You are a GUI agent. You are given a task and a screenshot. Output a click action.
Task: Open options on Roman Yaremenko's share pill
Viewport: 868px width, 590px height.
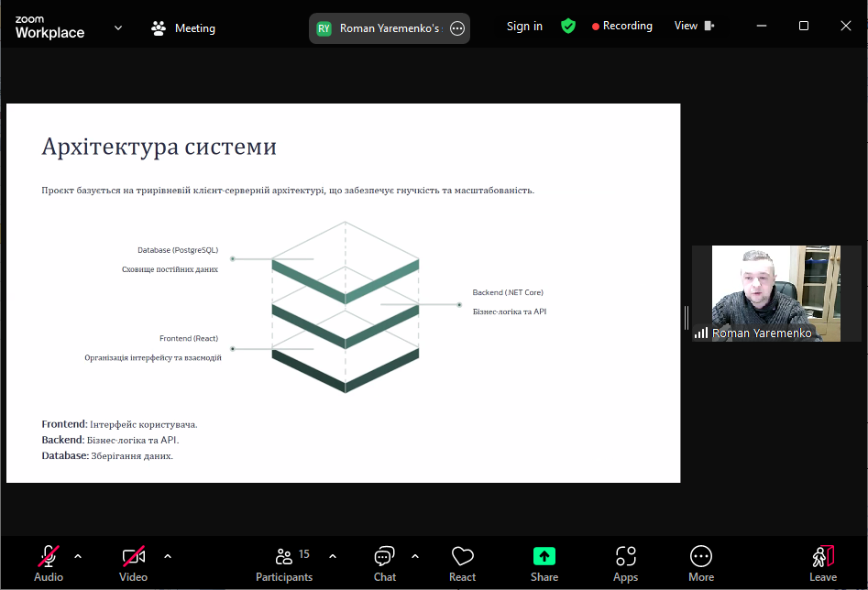(x=457, y=28)
